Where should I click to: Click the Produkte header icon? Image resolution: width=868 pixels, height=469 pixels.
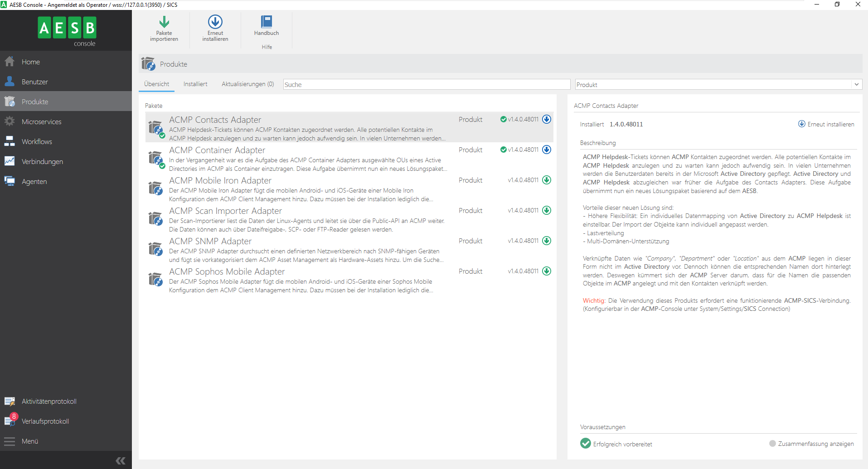click(148, 64)
